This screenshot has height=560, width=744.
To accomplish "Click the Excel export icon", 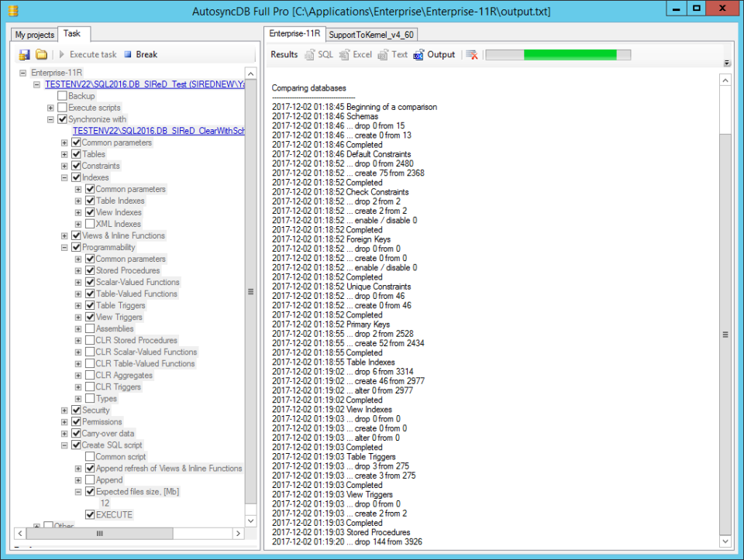I will 343,54.
